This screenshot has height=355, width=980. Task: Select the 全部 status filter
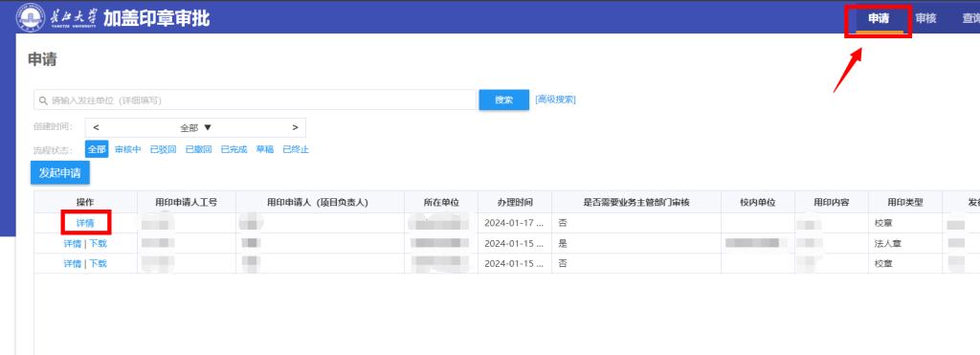97,149
